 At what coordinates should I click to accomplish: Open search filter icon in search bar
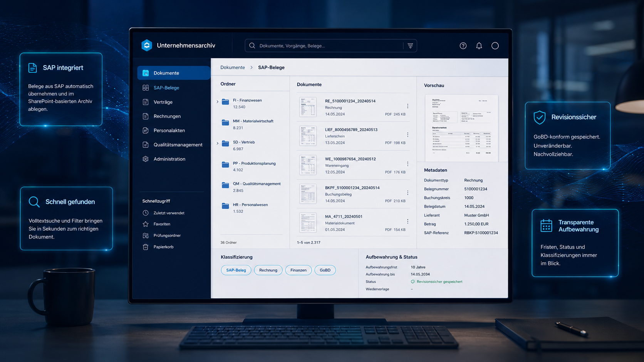pos(410,46)
